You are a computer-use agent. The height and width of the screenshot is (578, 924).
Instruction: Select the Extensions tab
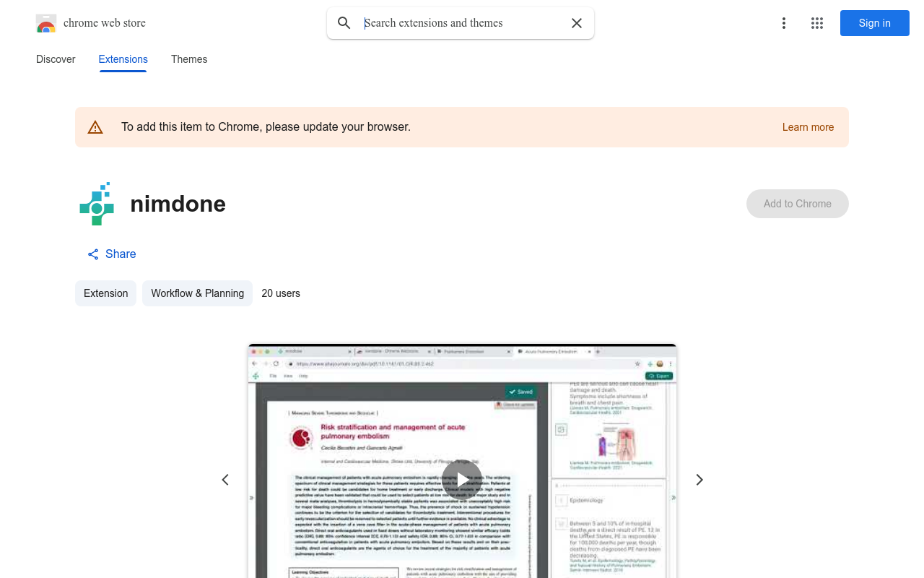[x=123, y=59]
